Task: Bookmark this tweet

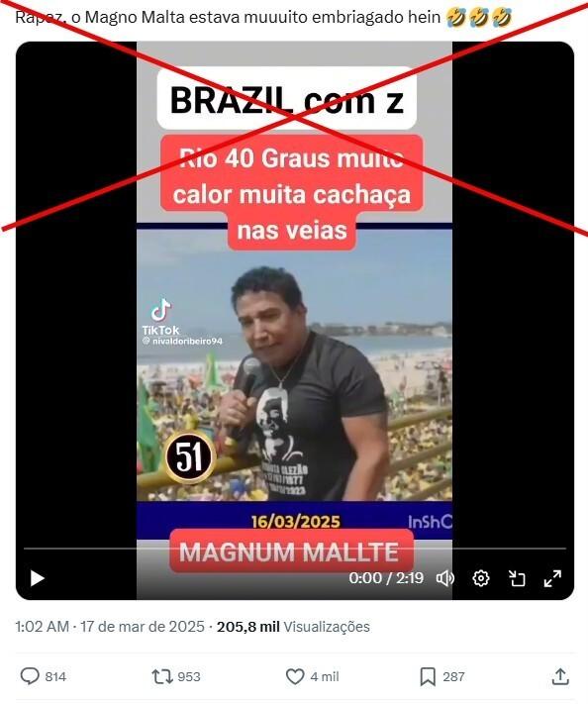Action: click(428, 676)
